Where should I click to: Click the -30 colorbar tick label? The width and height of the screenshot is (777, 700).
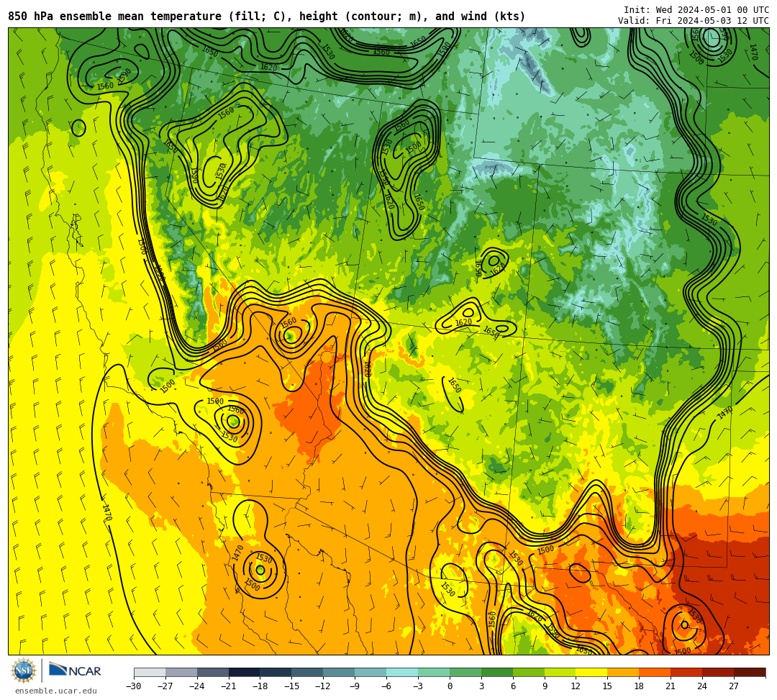click(x=134, y=686)
